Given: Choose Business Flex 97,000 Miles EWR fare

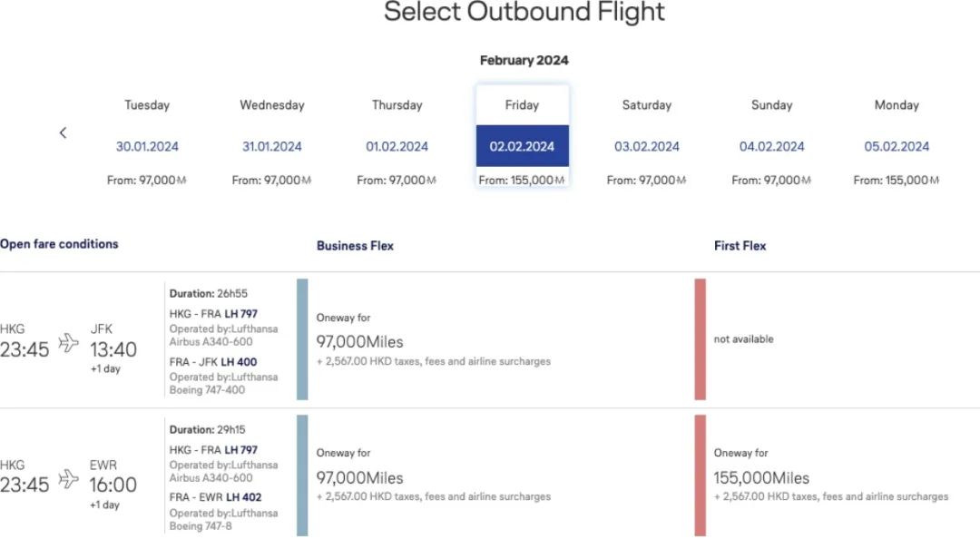Looking at the screenshot, I should 359,477.
